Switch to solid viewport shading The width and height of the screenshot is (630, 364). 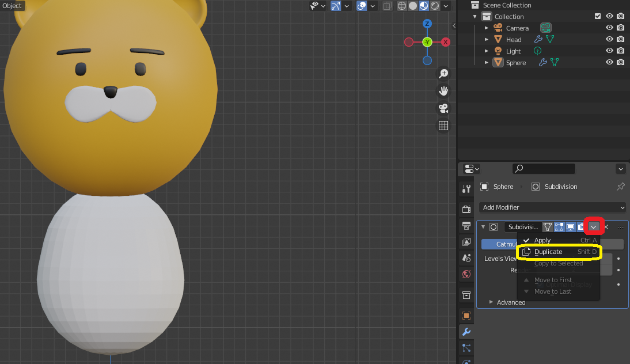pos(413,6)
